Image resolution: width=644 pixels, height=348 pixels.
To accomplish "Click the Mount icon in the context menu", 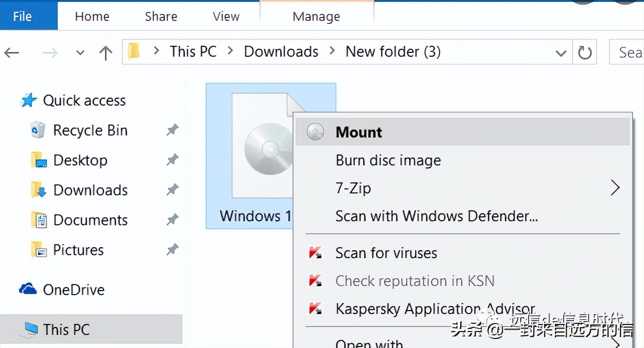I will [315, 132].
